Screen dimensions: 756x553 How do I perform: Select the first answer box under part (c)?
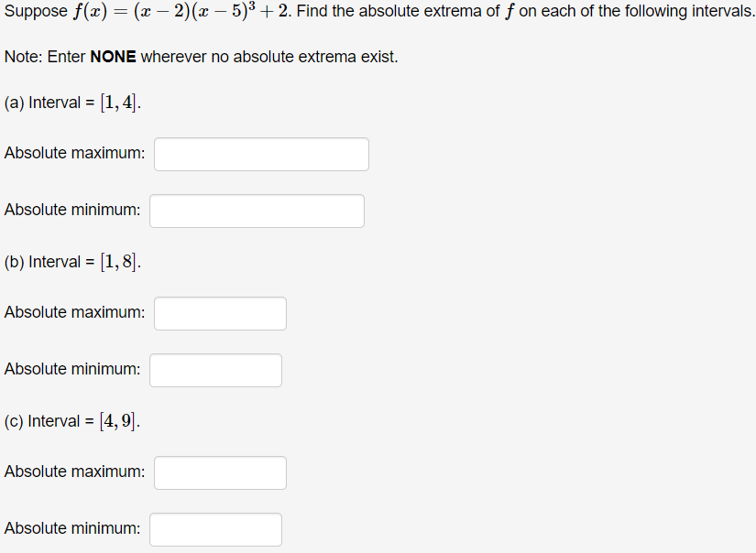[x=220, y=472]
